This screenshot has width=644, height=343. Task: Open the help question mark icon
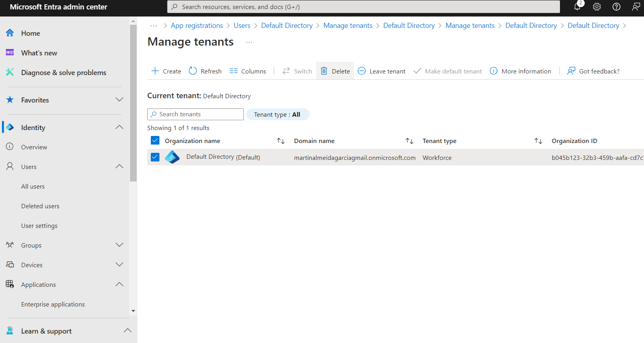pos(617,7)
